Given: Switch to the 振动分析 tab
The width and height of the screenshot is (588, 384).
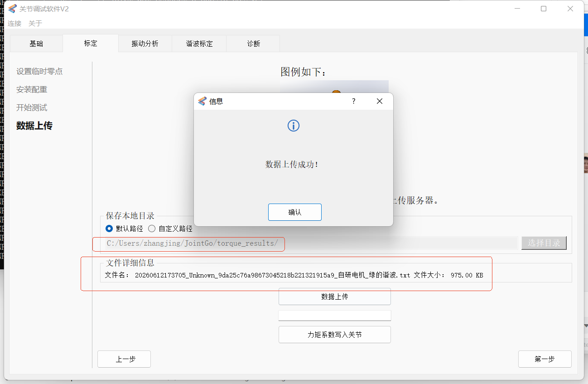Looking at the screenshot, I should pos(145,44).
